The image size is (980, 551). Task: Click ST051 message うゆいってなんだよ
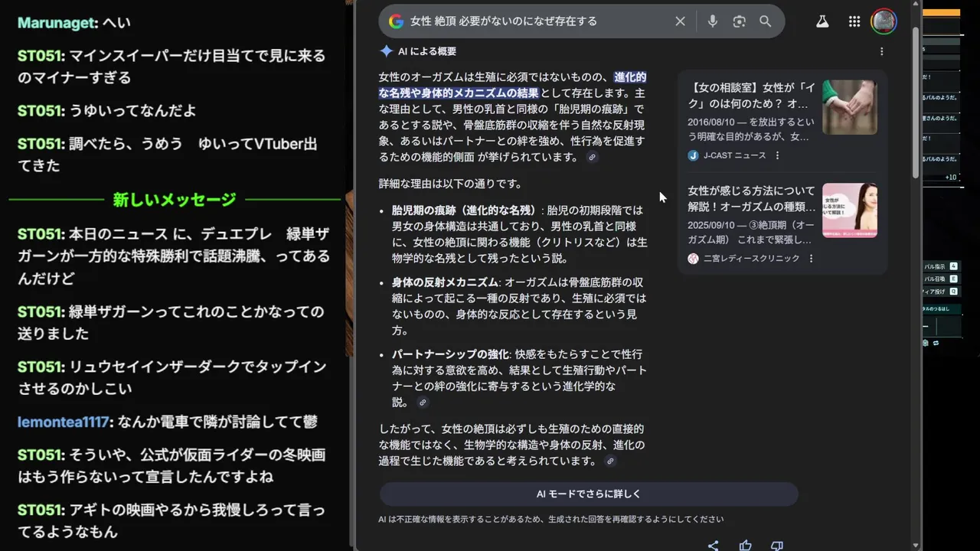[x=107, y=111]
